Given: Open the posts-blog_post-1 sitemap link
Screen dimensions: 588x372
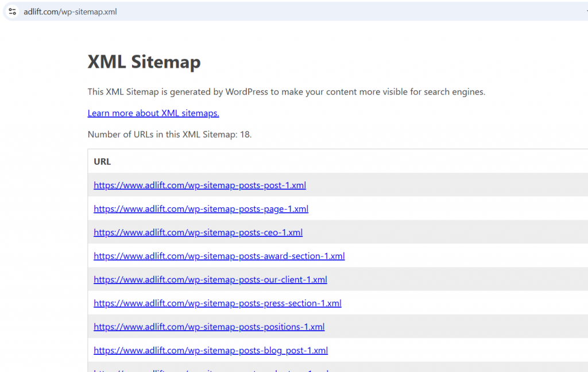Looking at the screenshot, I should coord(211,350).
